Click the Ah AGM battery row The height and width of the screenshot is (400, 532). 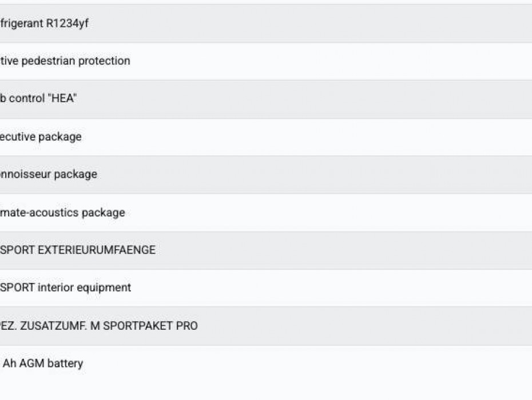click(266, 364)
